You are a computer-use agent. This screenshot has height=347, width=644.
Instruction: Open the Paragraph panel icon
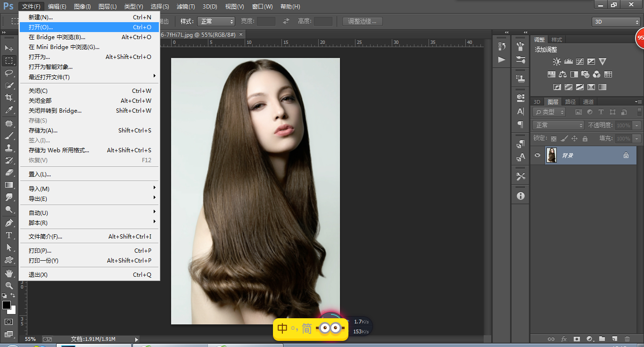click(520, 124)
